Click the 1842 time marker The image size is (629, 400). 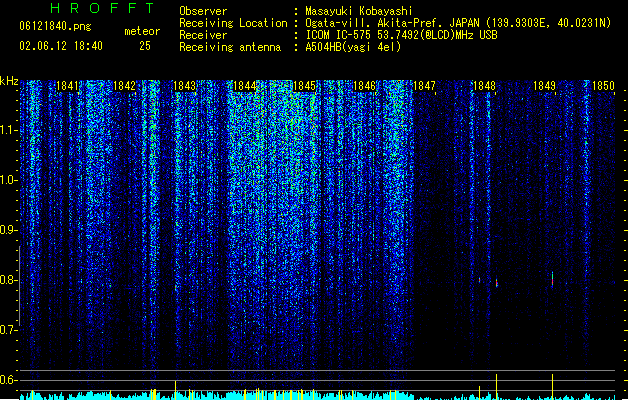point(124,86)
